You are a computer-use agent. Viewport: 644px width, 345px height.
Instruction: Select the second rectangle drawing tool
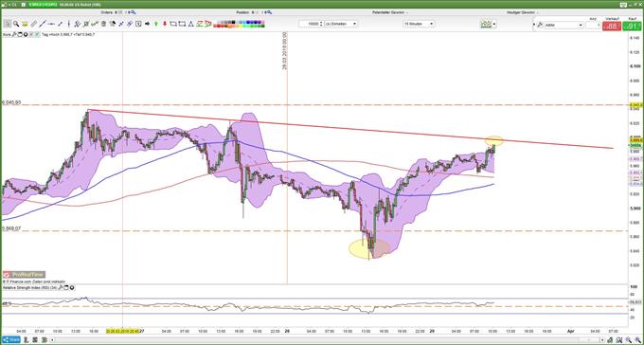(183, 24)
